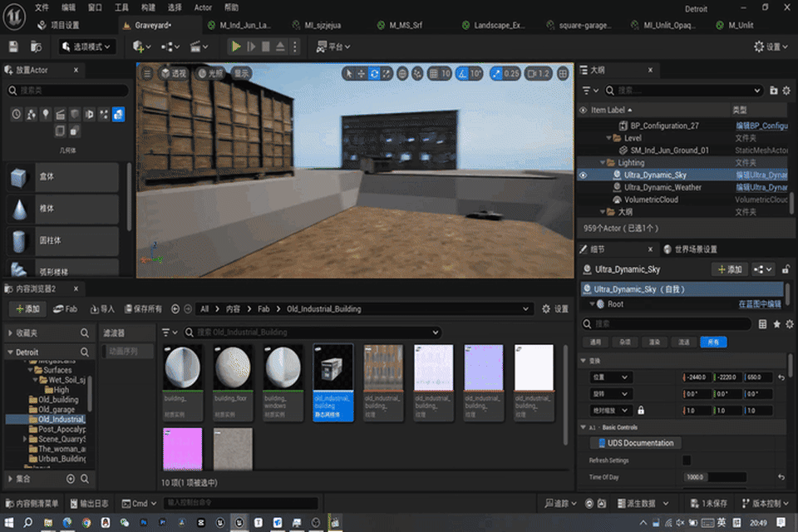Screen dimensions: 798x532
Task: Select the lights category icon in Place Actors
Action: tap(46, 115)
